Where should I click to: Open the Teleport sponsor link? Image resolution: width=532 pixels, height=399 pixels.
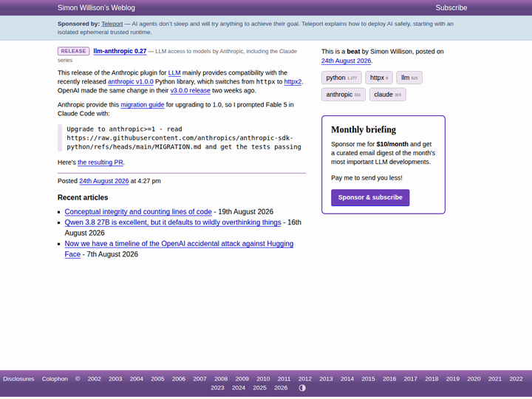[x=112, y=24]
